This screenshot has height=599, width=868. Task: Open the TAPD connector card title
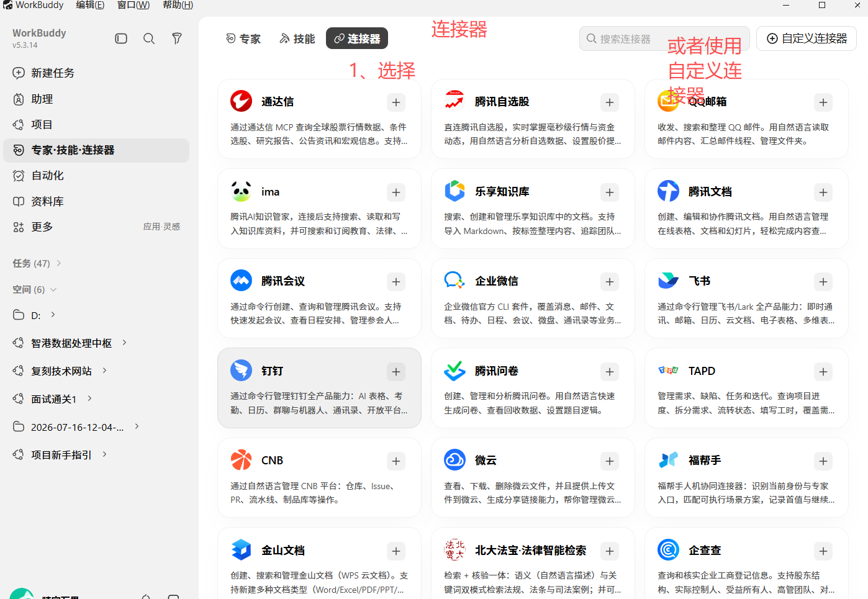pos(702,371)
